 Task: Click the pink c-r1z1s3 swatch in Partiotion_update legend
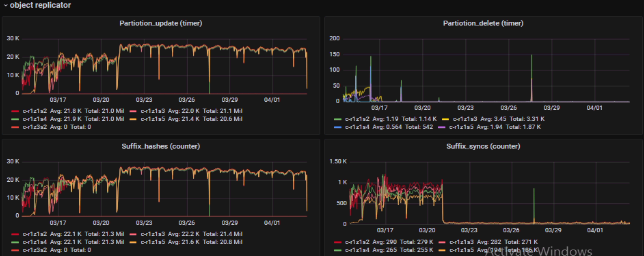coord(133,111)
